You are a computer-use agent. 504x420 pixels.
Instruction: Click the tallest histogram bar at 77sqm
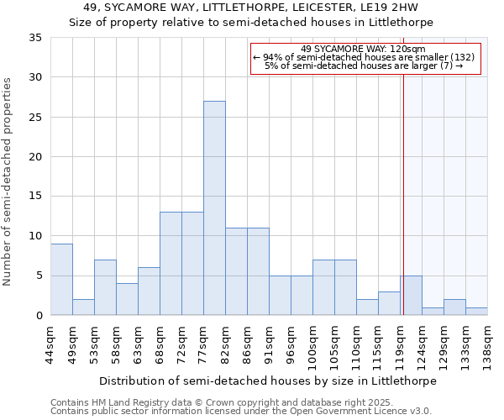[215, 208]
